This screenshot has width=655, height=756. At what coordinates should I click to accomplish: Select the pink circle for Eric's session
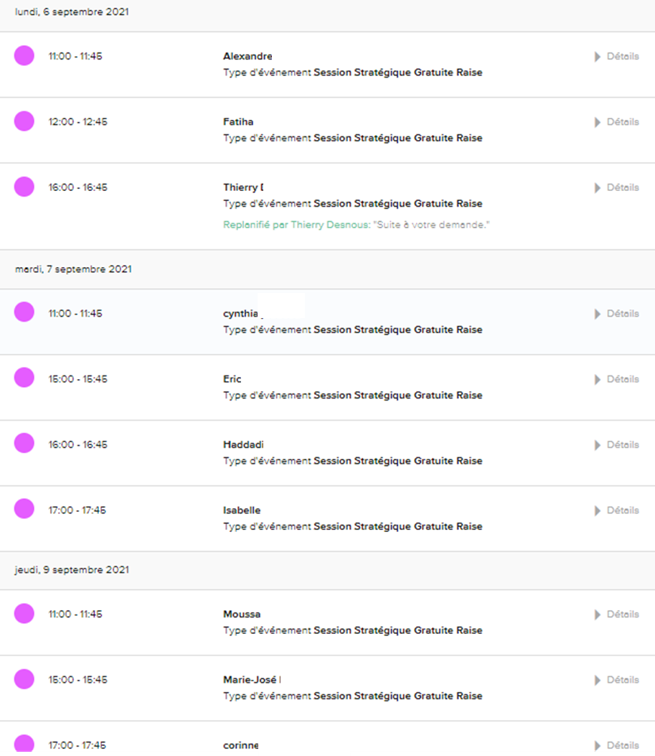24,378
